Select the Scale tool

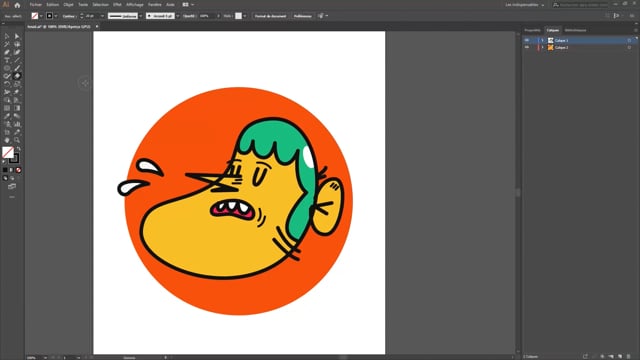(x=17, y=84)
